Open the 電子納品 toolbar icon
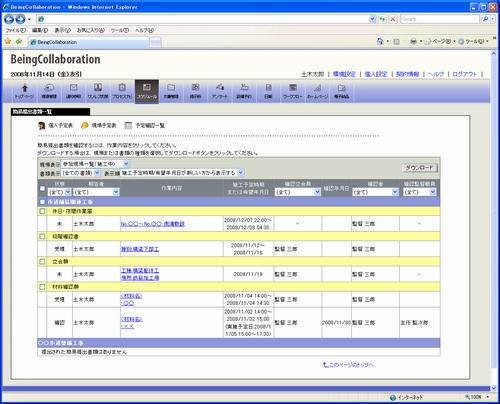 [x=342, y=92]
